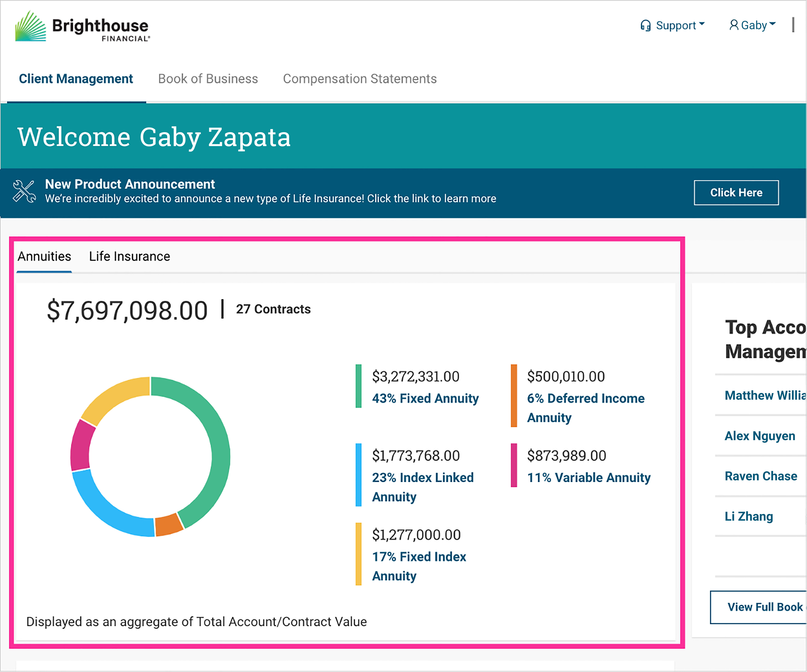The width and height of the screenshot is (807, 672).
Task: Open the 43% Fixed Annuity link
Action: point(425,398)
